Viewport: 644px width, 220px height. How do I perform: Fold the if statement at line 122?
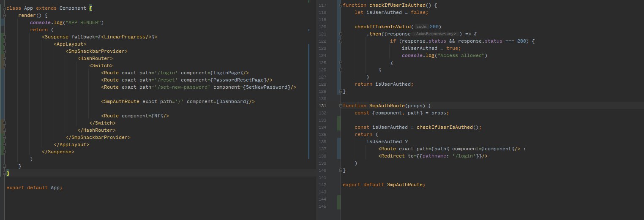click(341, 41)
